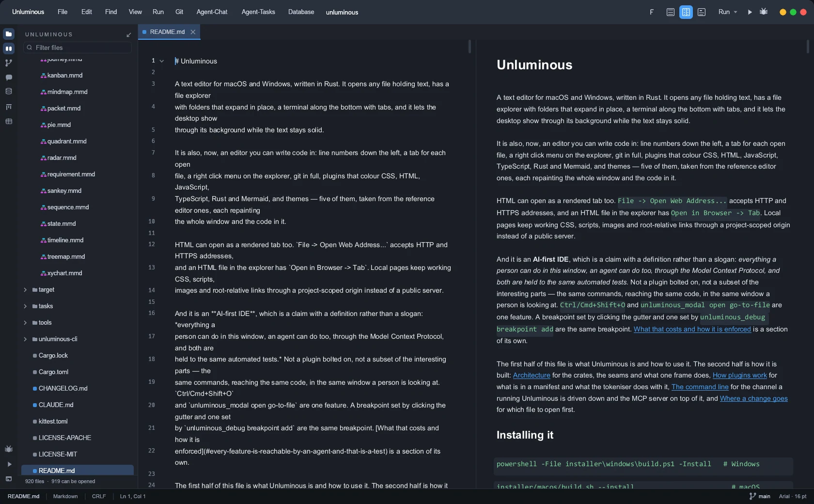This screenshot has width=814, height=504.
Task: Expand the tasks folder
Action: pyautogui.click(x=25, y=306)
